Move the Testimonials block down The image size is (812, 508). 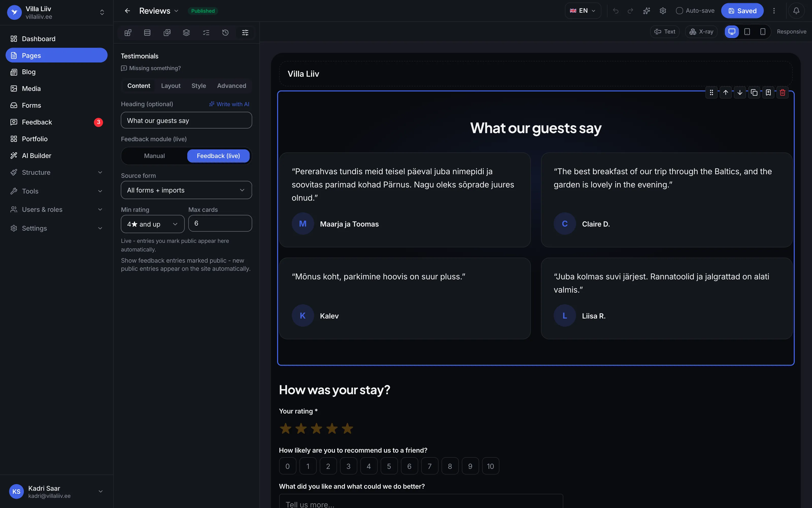point(740,92)
